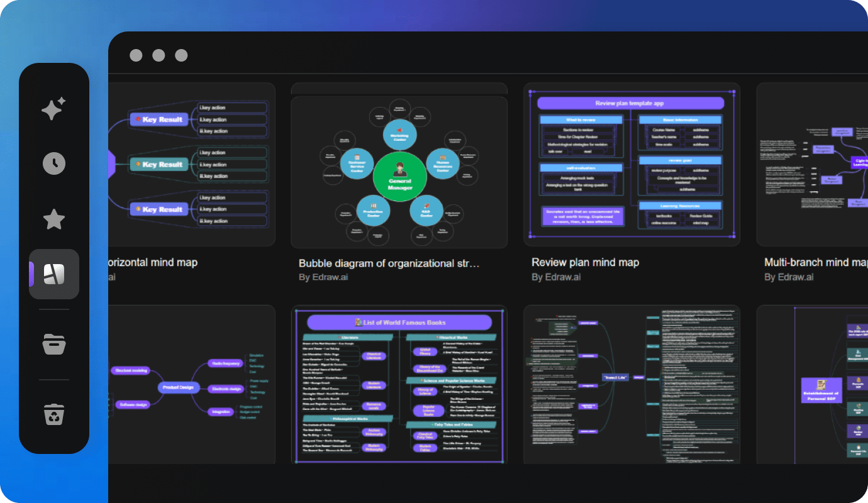Open the Establishment of Personal EDP template
The image size is (868, 503).
pyautogui.click(x=818, y=384)
